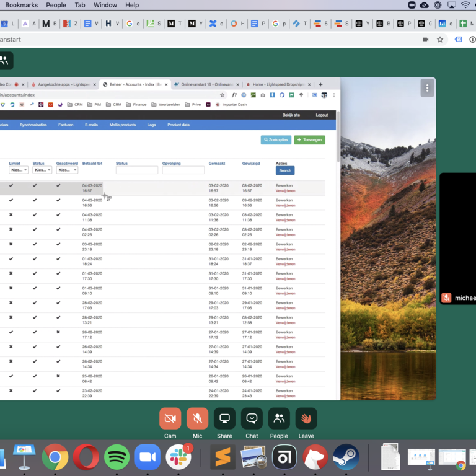The height and width of the screenshot is (476, 476).
Task: Switch to the Facturen tab
Action: pyautogui.click(x=66, y=125)
